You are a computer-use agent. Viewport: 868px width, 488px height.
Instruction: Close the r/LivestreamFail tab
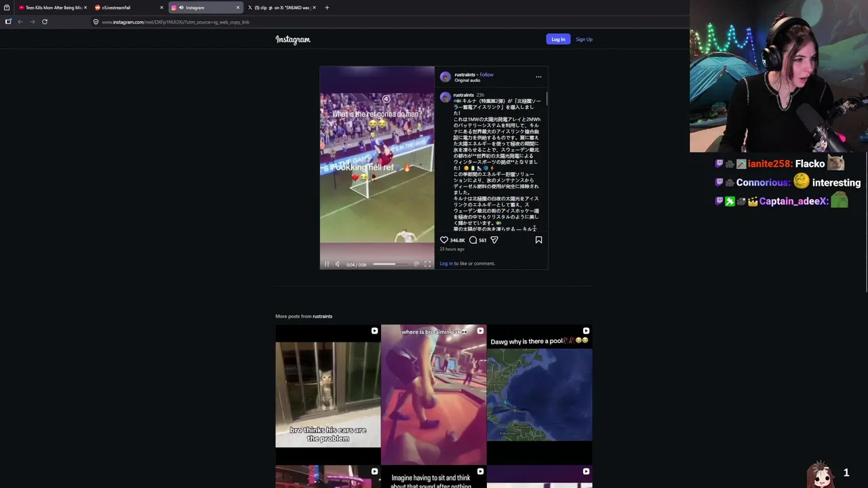pos(161,7)
